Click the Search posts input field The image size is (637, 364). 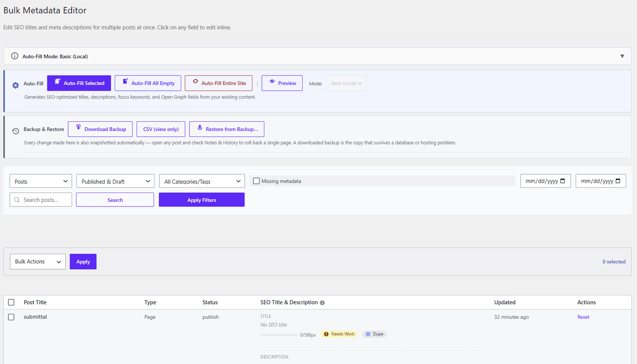tap(41, 200)
